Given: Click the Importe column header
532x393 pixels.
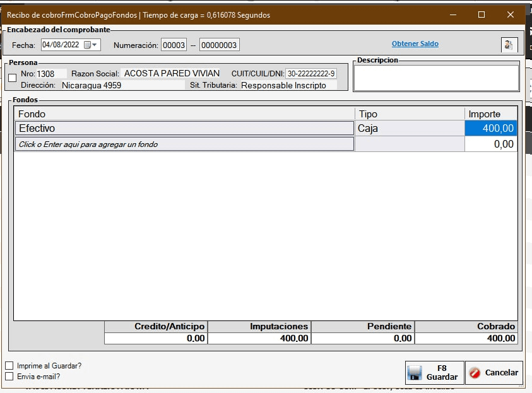Looking at the screenshot, I should click(x=490, y=114).
